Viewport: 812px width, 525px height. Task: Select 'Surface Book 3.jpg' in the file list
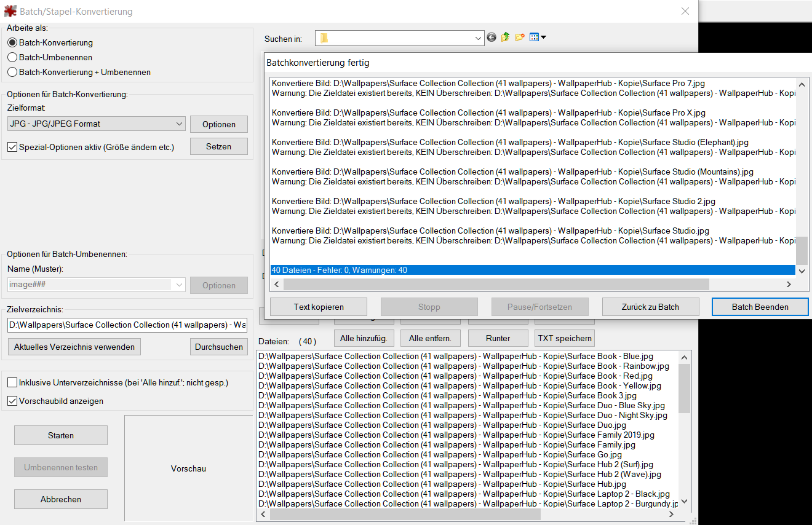(x=448, y=395)
